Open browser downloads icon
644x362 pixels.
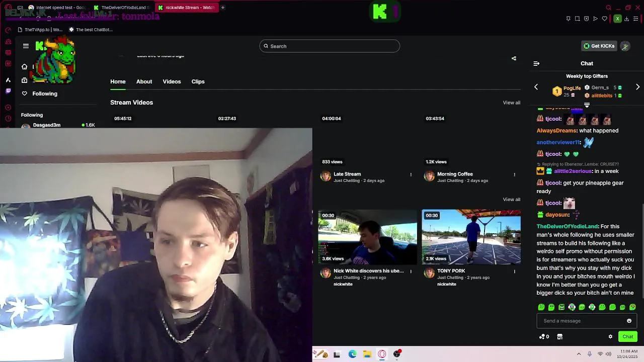tap(626, 19)
